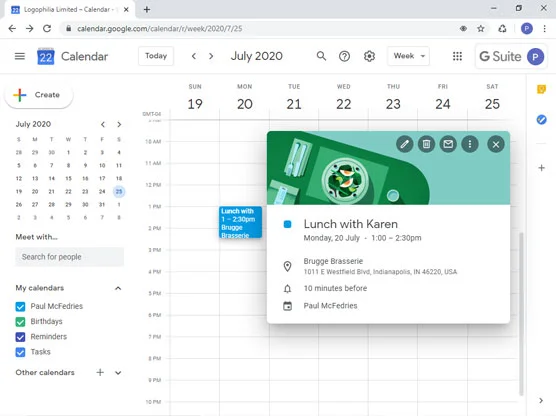Screen dimensions: 556x416
Task: Select highlighted day 25 in mini calendar
Action: tap(119, 192)
